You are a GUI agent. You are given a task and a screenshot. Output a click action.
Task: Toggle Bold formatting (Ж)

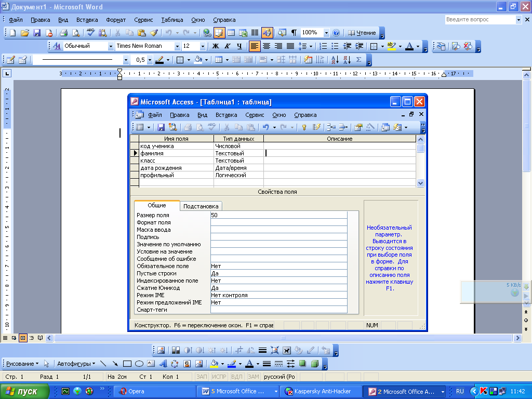(x=216, y=46)
